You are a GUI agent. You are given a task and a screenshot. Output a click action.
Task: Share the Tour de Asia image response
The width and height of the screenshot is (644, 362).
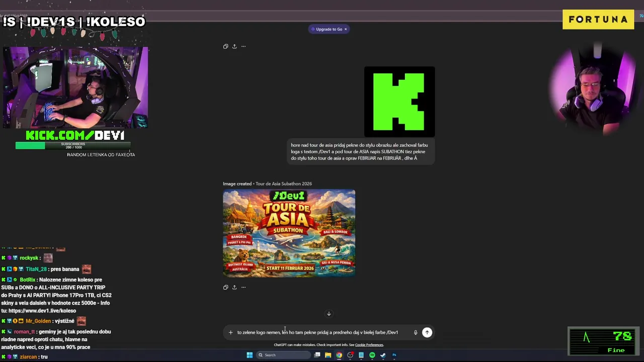[x=234, y=287]
